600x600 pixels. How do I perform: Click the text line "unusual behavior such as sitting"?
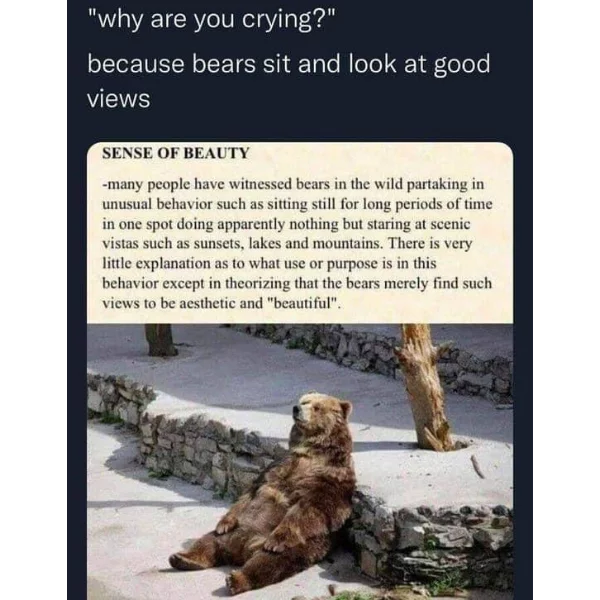click(297, 204)
